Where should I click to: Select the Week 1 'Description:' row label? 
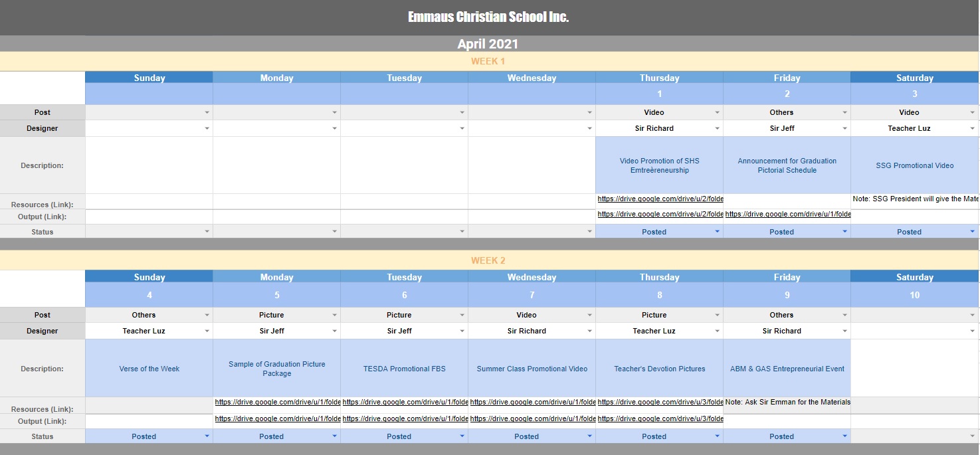tap(43, 165)
